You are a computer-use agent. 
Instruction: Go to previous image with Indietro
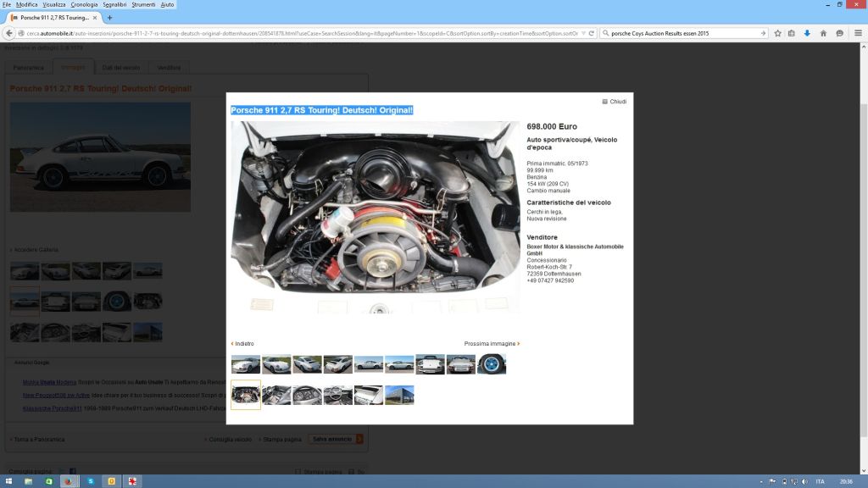[242, 344]
